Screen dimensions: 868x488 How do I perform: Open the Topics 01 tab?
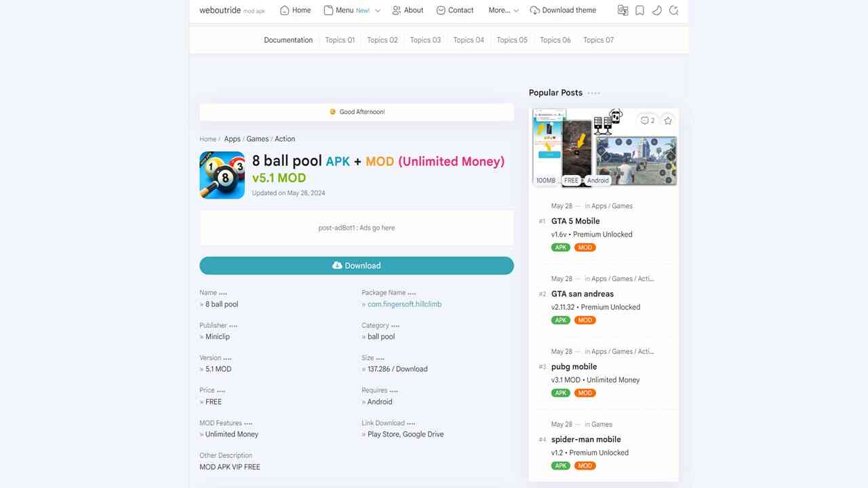pos(340,40)
